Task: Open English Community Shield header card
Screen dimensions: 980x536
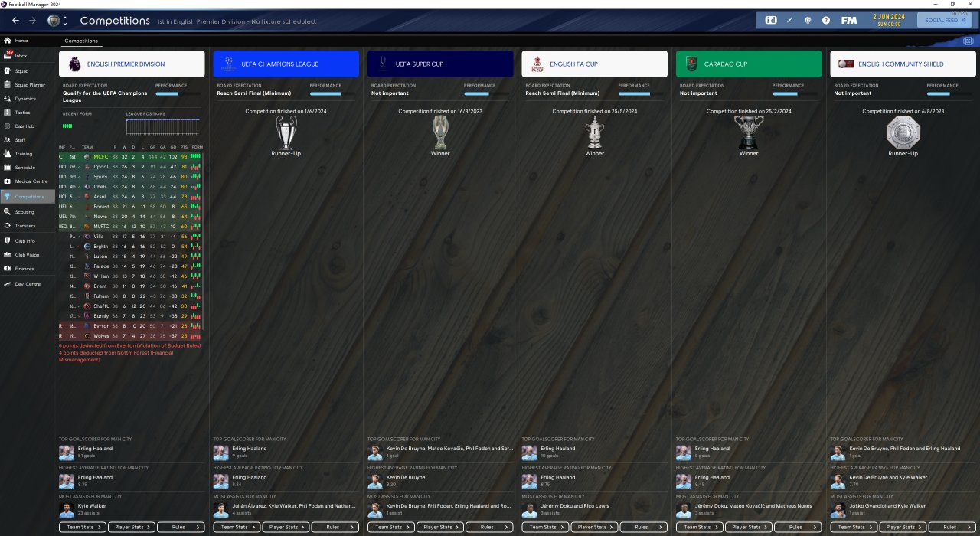Action: [x=903, y=64]
